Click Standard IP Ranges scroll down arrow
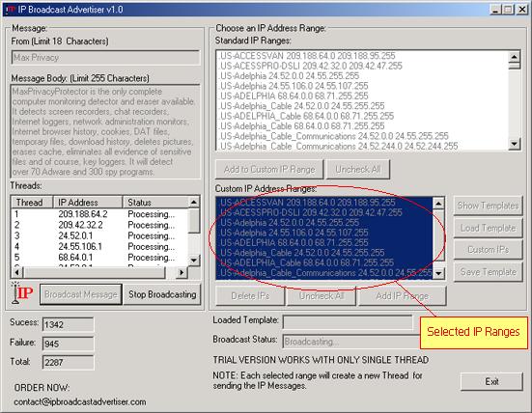This screenshot has width=532, height=413. click(x=515, y=144)
